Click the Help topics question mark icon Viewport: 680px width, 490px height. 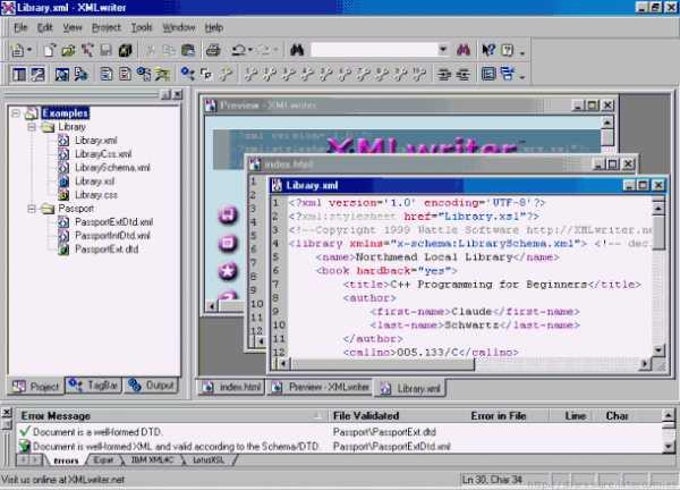pos(507,50)
